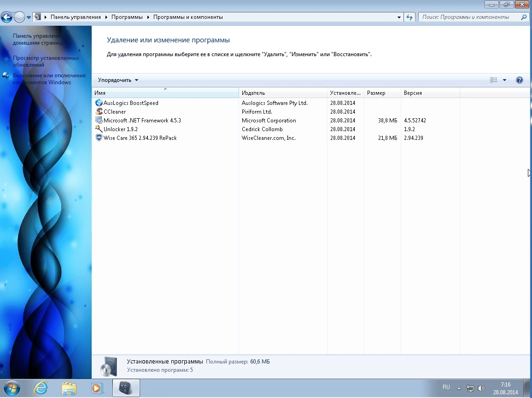
Task: Select Wise Care 365 2.94.239 RePack entry
Action: (140, 138)
